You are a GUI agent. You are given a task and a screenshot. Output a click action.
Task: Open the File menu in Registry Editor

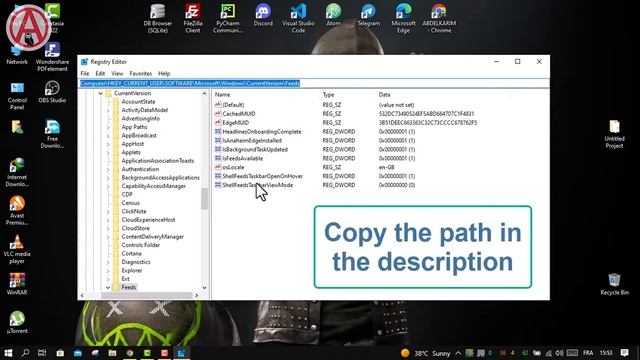click(x=85, y=73)
